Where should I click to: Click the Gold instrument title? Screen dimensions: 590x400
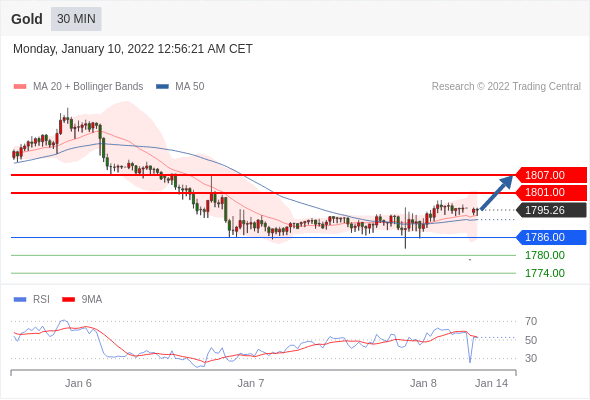[27, 19]
